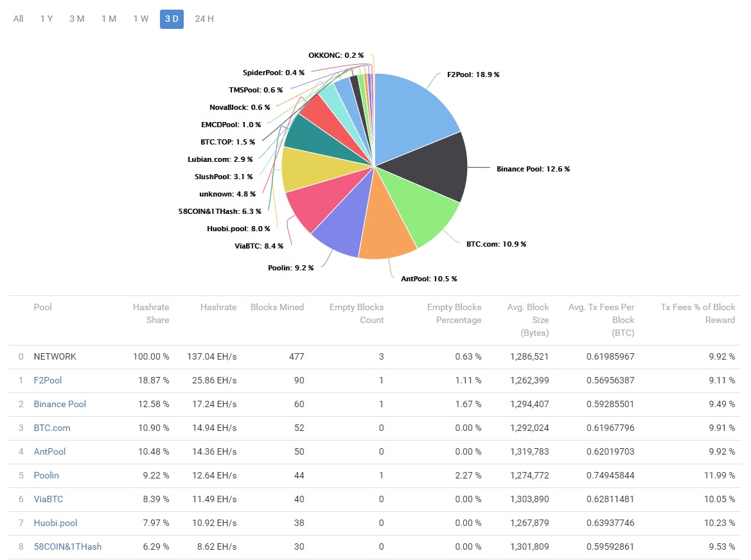Sort by the Hashrate Share column header
The width and height of the screenshot is (751, 560).
151,313
